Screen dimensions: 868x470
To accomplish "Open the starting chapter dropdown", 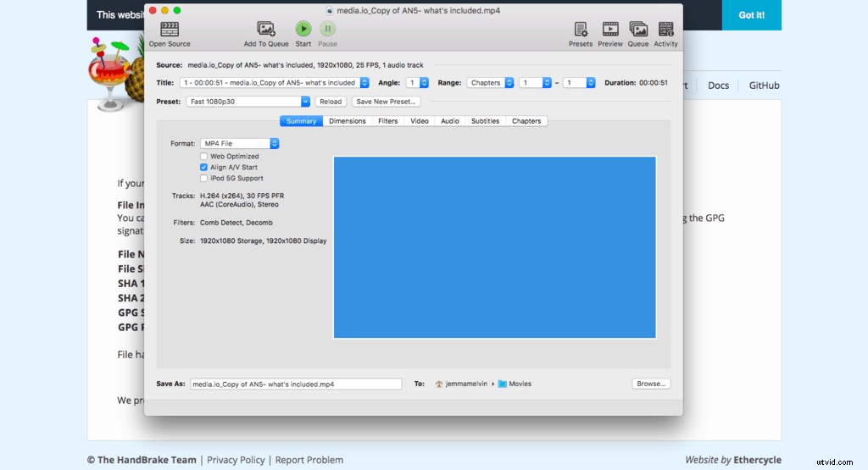I will point(536,83).
